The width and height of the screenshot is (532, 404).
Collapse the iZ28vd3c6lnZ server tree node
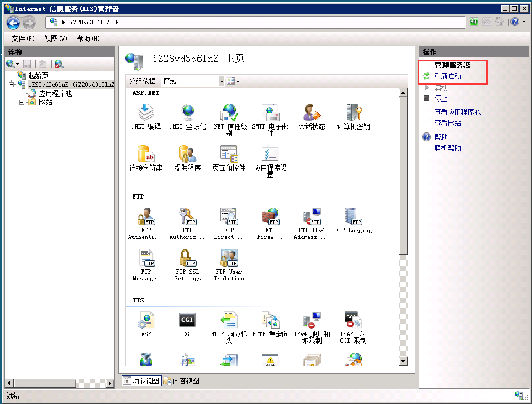coord(12,84)
